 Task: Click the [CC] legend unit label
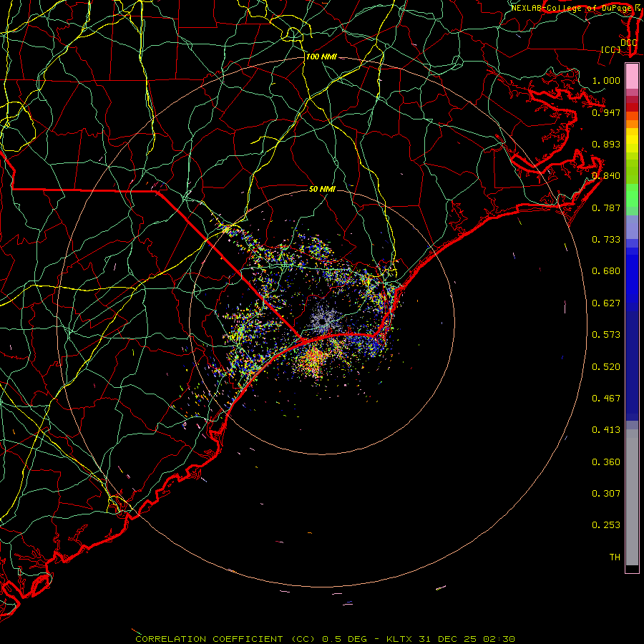pos(611,49)
